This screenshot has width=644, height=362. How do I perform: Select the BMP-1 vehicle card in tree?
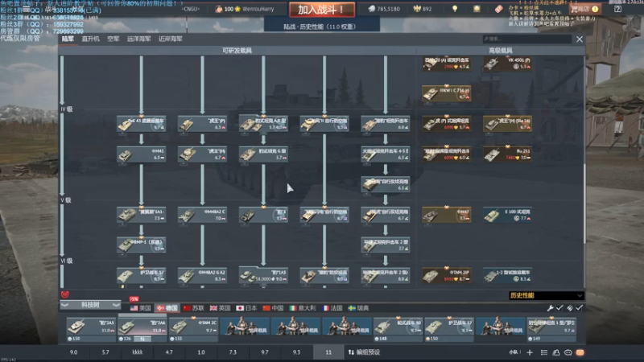point(142,245)
